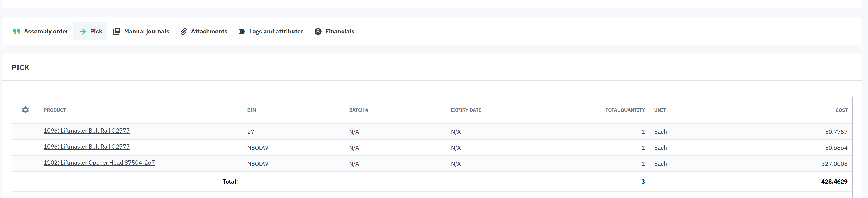Sort by the TOTAL QUANTITY column header
This screenshot has width=868, height=198.
(625, 110)
